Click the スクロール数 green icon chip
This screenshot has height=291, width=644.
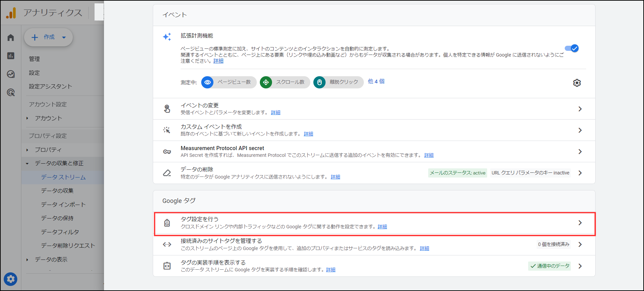pyautogui.click(x=285, y=82)
